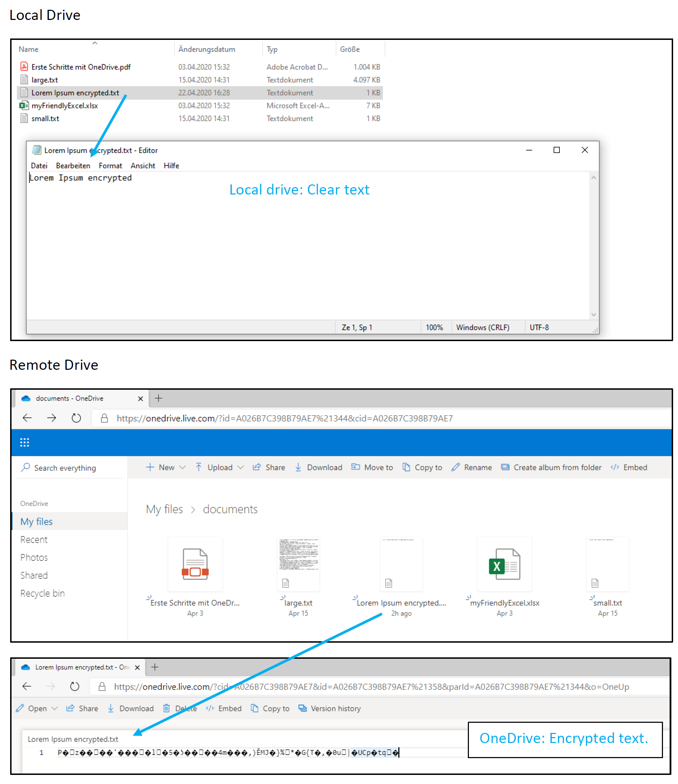678x784 pixels.
Task: Click lock icon in Lorem Ipsum file URL bar
Action: (102, 686)
